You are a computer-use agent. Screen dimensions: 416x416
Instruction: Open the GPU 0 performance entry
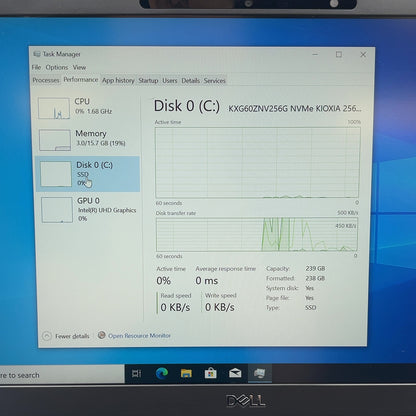click(x=88, y=209)
